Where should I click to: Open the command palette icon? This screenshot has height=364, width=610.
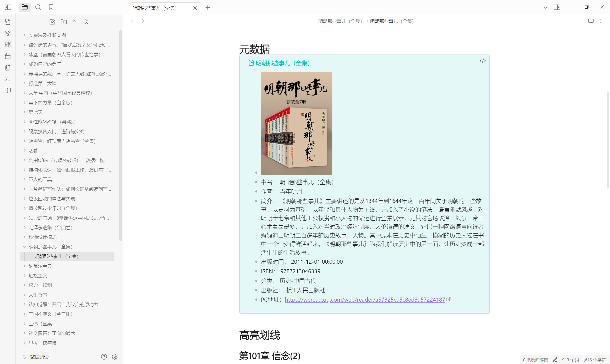8,79
